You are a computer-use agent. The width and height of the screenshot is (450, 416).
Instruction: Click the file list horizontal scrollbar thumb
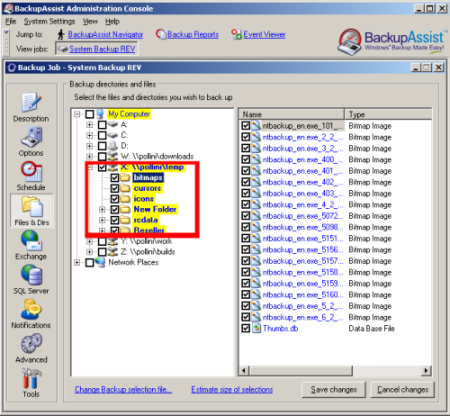(300, 370)
